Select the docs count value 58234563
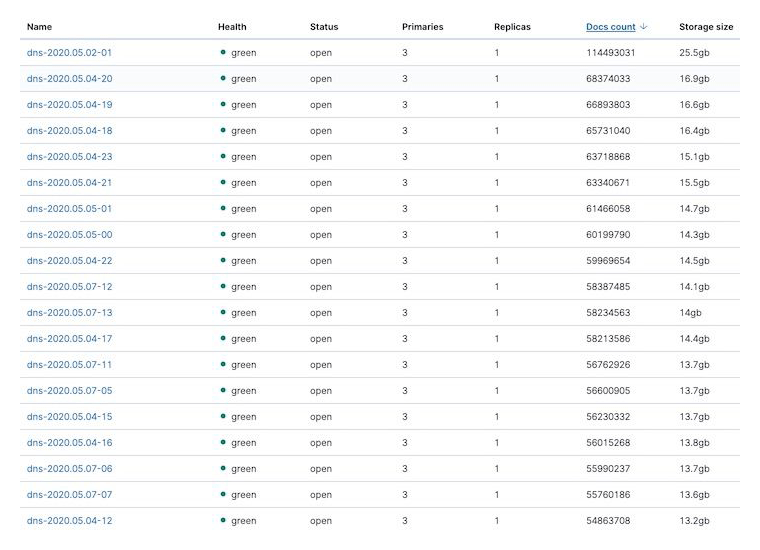760x550 pixels. [x=608, y=313]
